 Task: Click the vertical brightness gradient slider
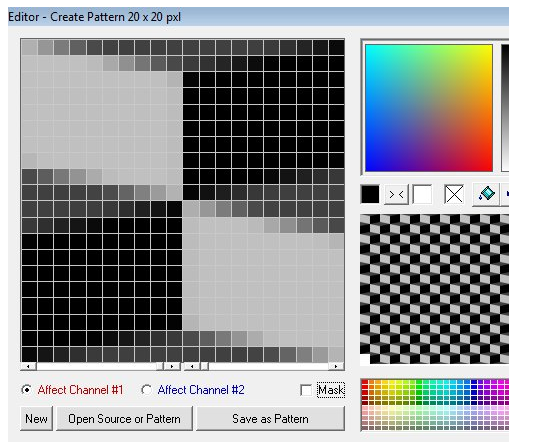click(x=505, y=108)
